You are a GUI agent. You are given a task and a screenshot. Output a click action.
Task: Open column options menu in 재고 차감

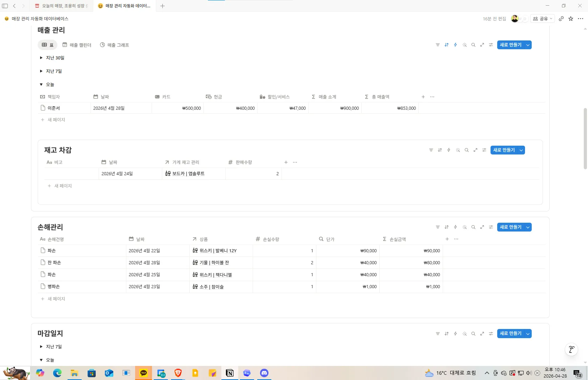(x=295, y=162)
